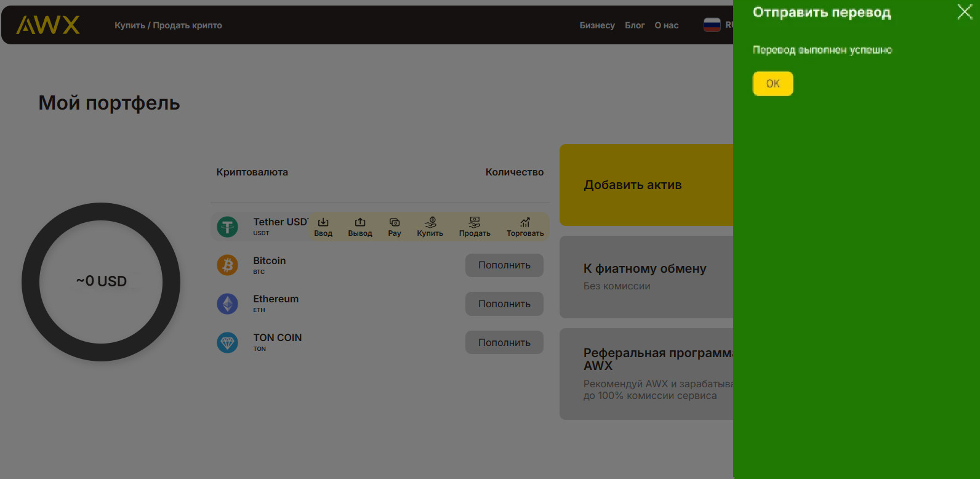Close the Отправить перевод panel
This screenshot has height=479, width=980.
[965, 12]
